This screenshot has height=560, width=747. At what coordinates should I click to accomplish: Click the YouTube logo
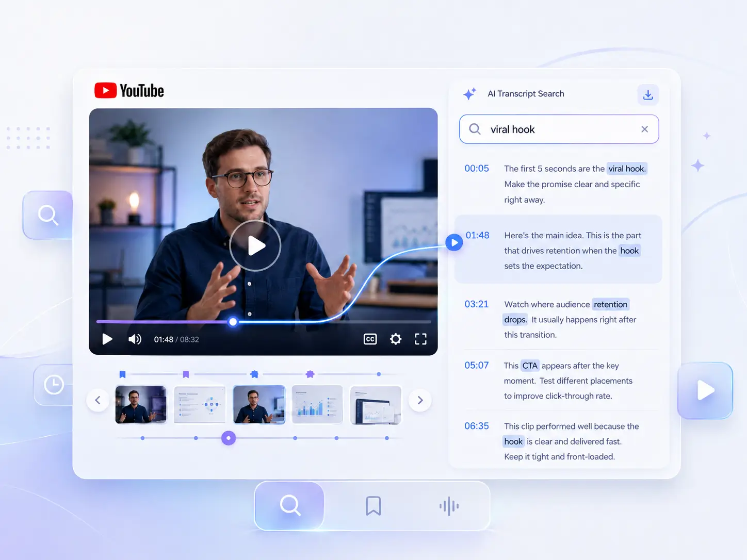point(129,91)
